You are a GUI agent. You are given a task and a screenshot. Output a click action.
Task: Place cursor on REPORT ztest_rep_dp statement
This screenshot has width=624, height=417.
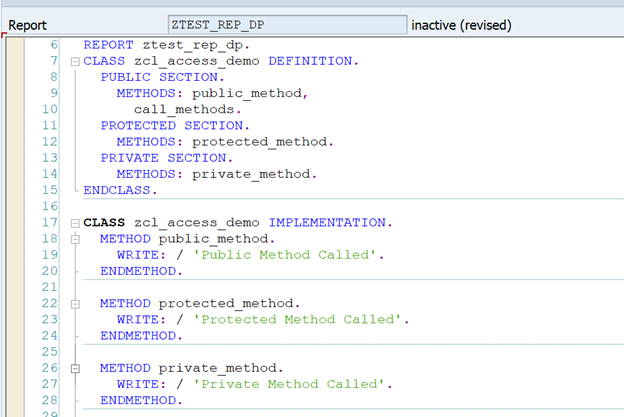coord(160,45)
